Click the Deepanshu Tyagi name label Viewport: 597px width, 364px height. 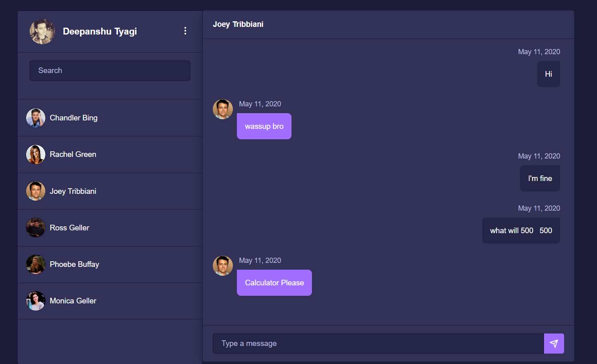point(100,31)
